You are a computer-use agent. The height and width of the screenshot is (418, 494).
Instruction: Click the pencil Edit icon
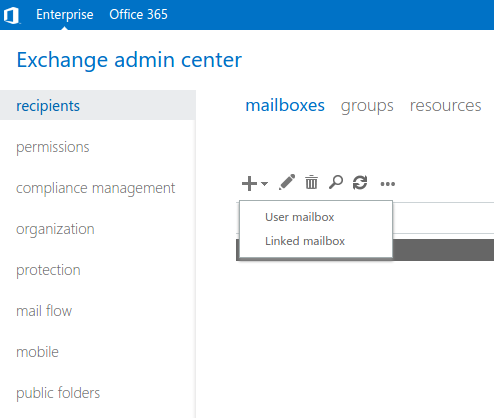(x=287, y=182)
